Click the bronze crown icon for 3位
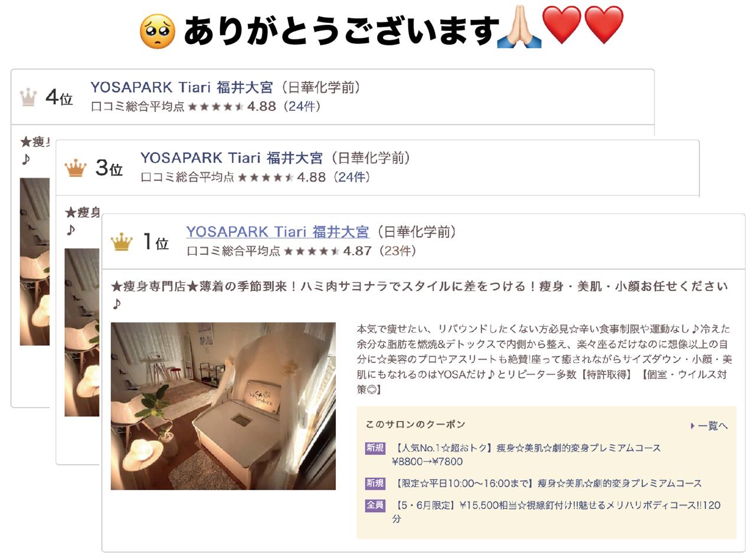The width and height of the screenshot is (756, 558). click(76, 168)
